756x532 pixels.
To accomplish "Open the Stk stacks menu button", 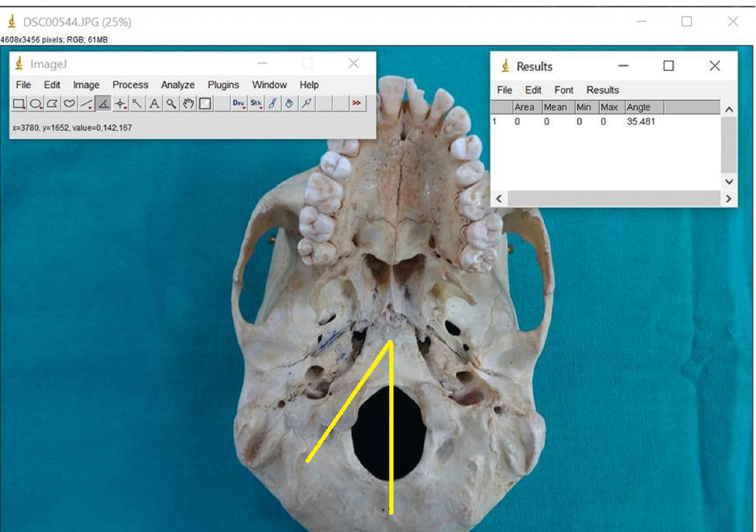I will (256, 104).
